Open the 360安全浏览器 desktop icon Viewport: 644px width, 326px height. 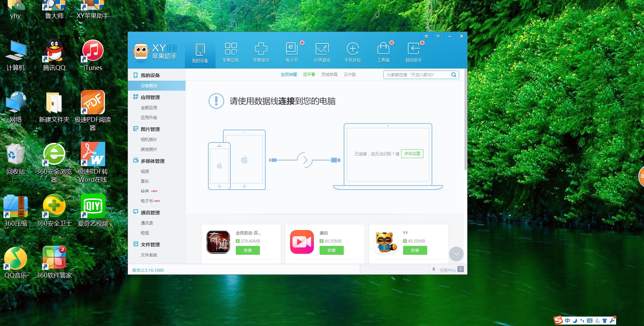tap(54, 162)
